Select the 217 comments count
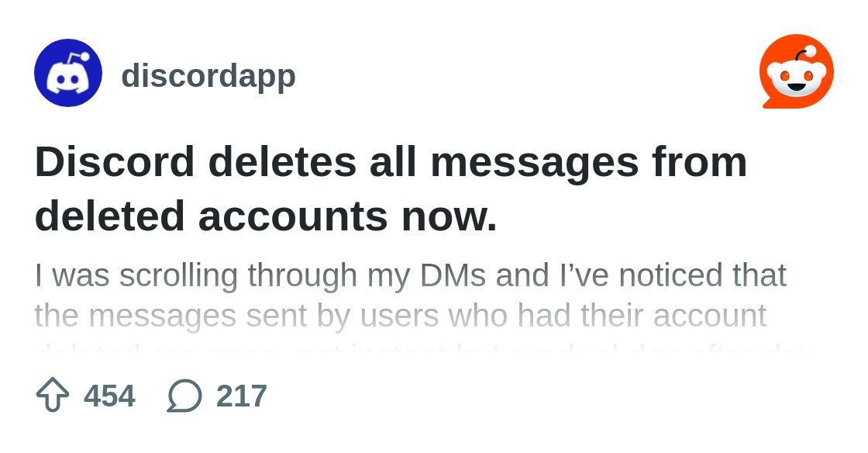Viewport: 868px width, 453px height. point(241,396)
